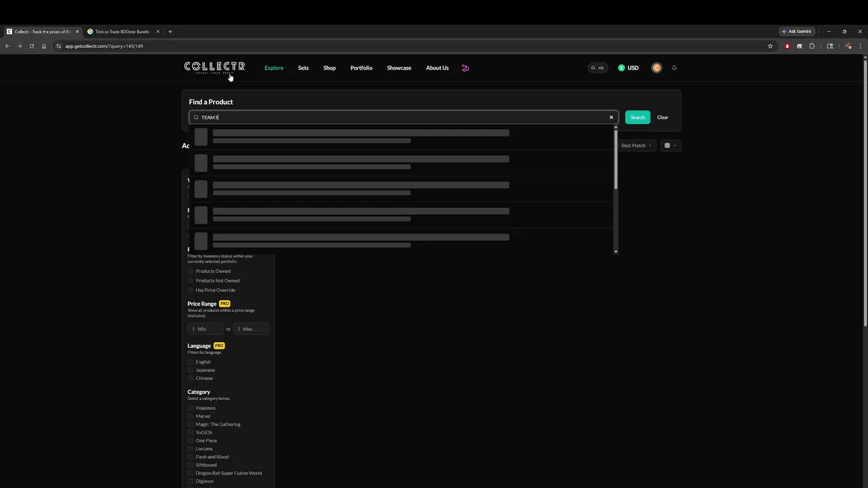The image size is (868, 488).
Task: Check the Pokemon category
Action: (x=191, y=408)
